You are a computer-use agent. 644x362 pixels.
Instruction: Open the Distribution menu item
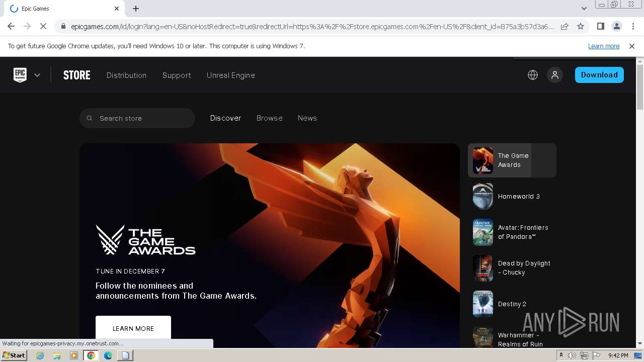click(126, 75)
